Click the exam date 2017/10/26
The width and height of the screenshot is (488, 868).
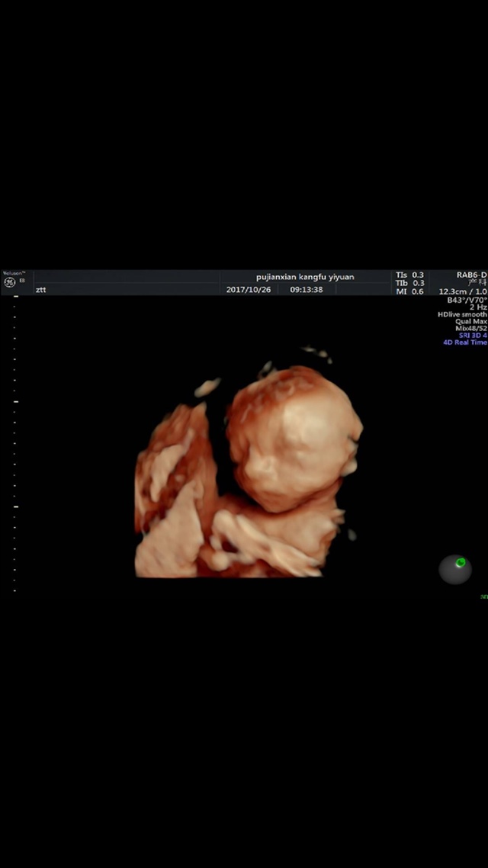tap(246, 290)
